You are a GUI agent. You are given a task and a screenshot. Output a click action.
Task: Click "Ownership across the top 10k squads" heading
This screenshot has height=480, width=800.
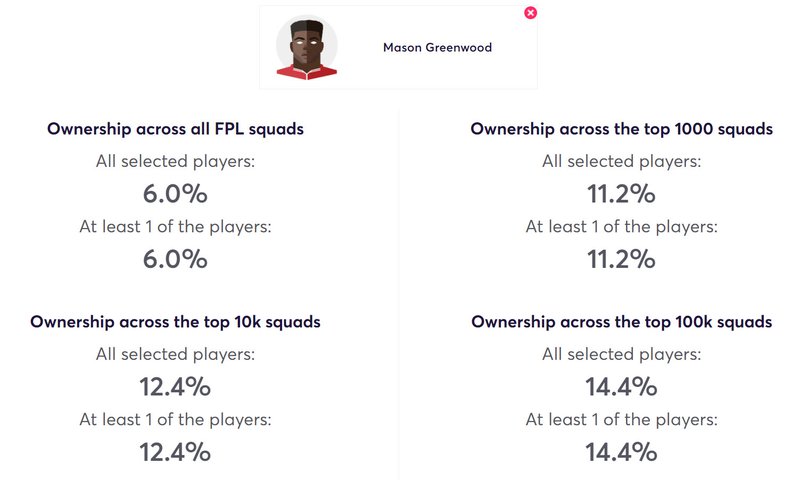point(176,322)
